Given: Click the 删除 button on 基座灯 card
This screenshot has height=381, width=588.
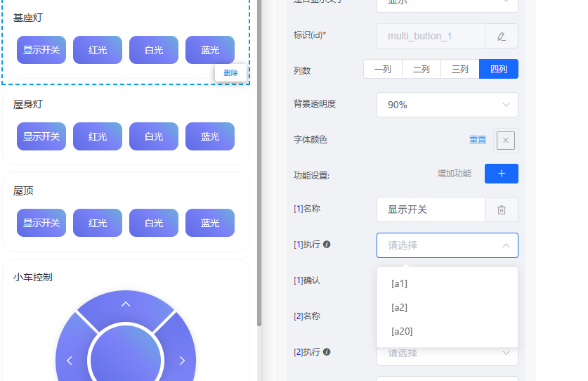Looking at the screenshot, I should (230, 73).
